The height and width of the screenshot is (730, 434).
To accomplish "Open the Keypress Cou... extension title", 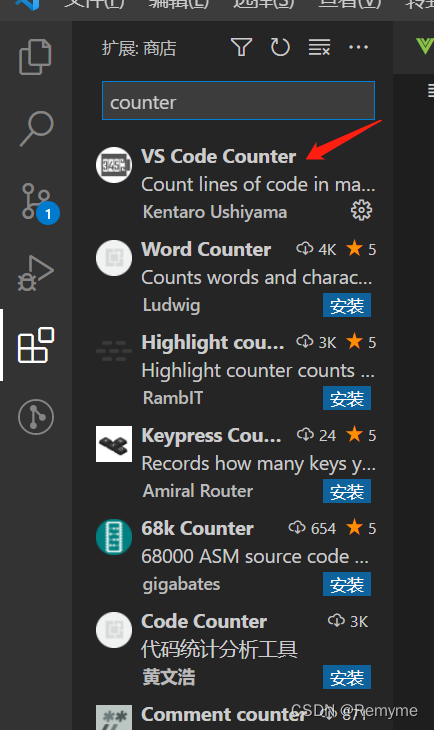I will pyautogui.click(x=211, y=436).
